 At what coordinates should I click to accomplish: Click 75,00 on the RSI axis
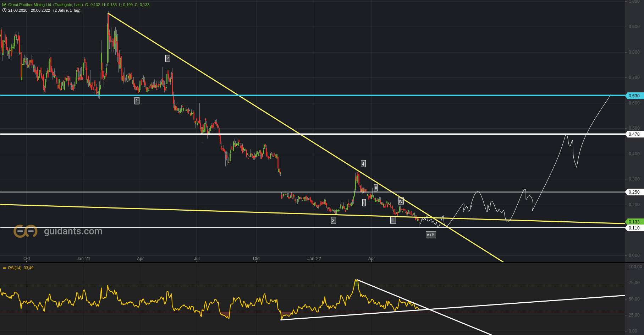tap(634, 283)
